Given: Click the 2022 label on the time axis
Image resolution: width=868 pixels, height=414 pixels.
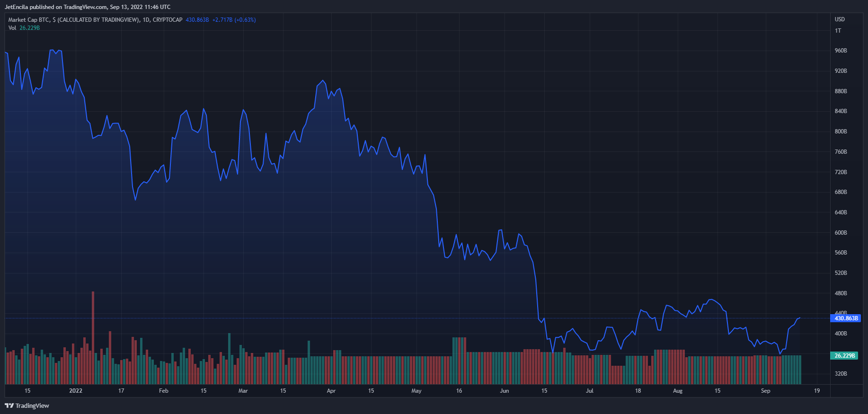Looking at the screenshot, I should tap(76, 391).
